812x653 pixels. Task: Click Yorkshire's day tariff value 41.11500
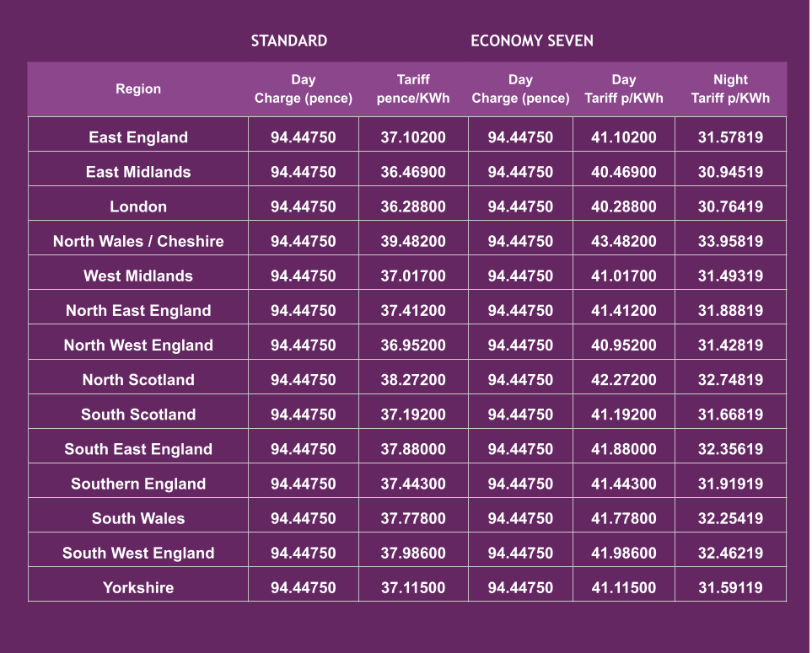tap(624, 587)
